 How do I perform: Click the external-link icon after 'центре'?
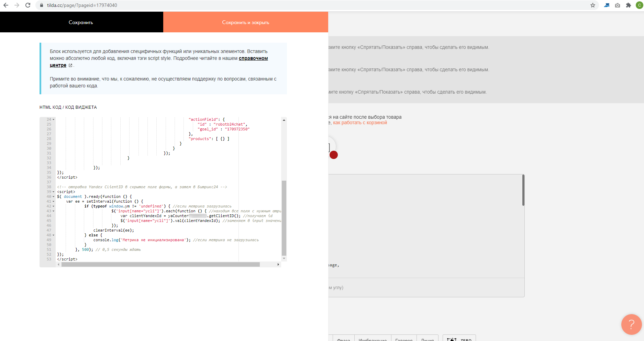pos(70,65)
